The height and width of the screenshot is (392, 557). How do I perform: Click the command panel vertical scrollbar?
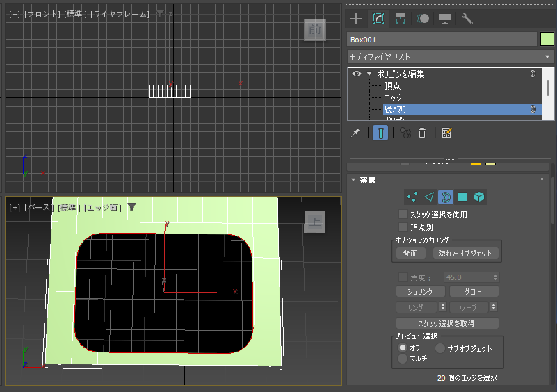pos(553,202)
